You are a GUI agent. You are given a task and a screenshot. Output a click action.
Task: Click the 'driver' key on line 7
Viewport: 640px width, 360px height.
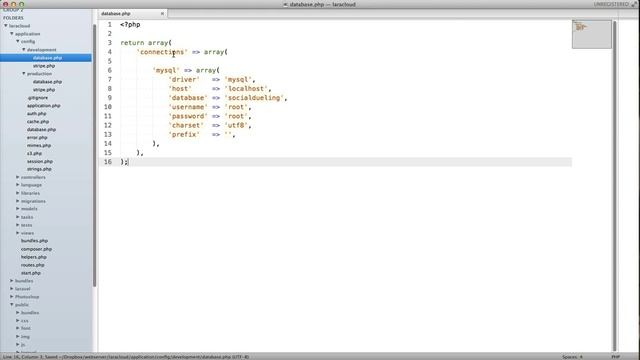tap(184, 79)
